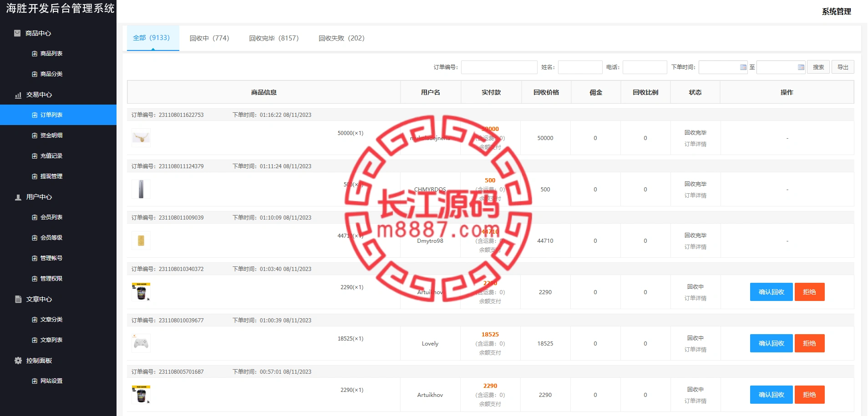Click the icon next to 管理帐号
Screen dimensions: 868x416
(x=35, y=258)
